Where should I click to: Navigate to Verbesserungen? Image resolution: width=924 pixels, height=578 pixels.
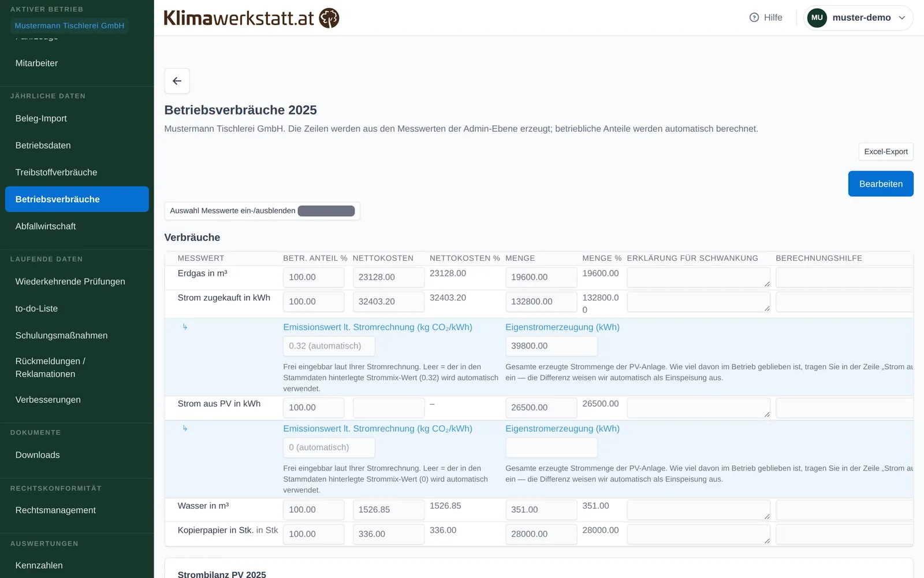pos(77,399)
